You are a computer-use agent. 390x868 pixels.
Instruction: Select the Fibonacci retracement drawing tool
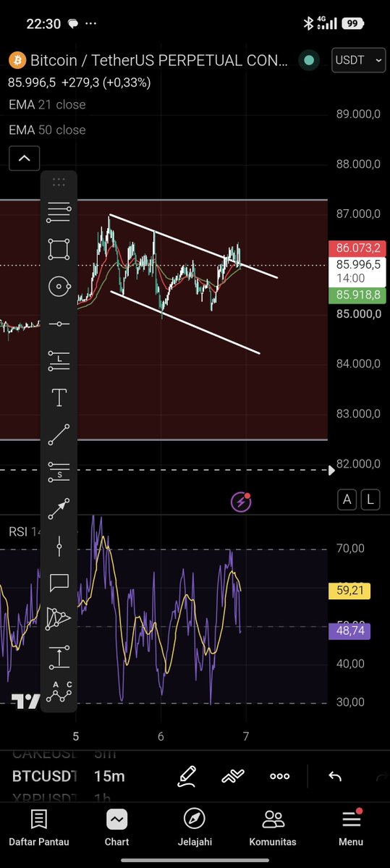pyautogui.click(x=59, y=213)
